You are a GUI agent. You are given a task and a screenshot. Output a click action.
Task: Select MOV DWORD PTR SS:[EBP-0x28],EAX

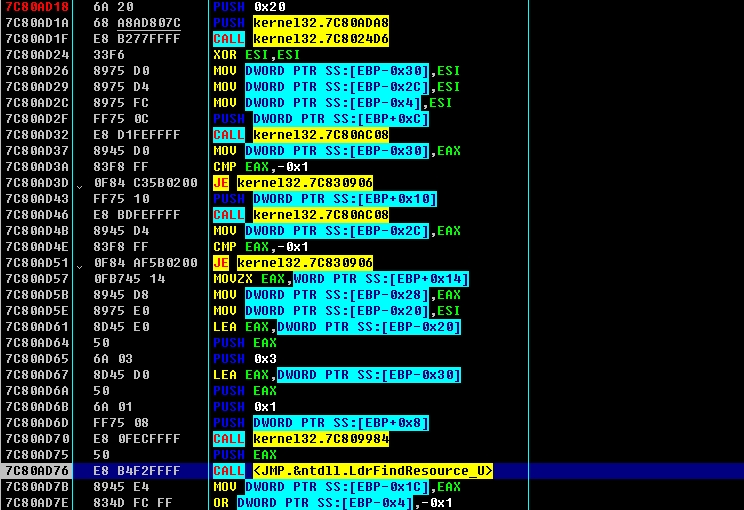click(x=336, y=295)
